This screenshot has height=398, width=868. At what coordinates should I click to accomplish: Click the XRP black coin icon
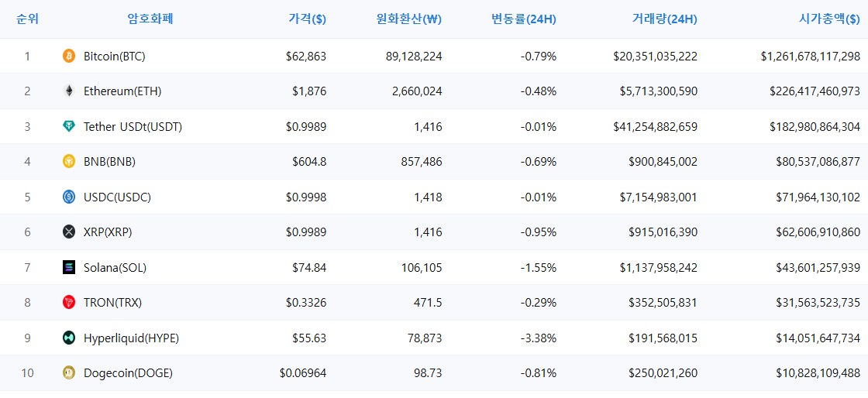(69, 232)
